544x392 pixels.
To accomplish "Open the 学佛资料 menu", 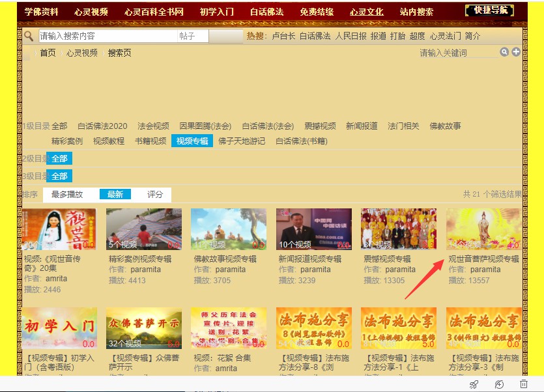I will tap(41, 12).
